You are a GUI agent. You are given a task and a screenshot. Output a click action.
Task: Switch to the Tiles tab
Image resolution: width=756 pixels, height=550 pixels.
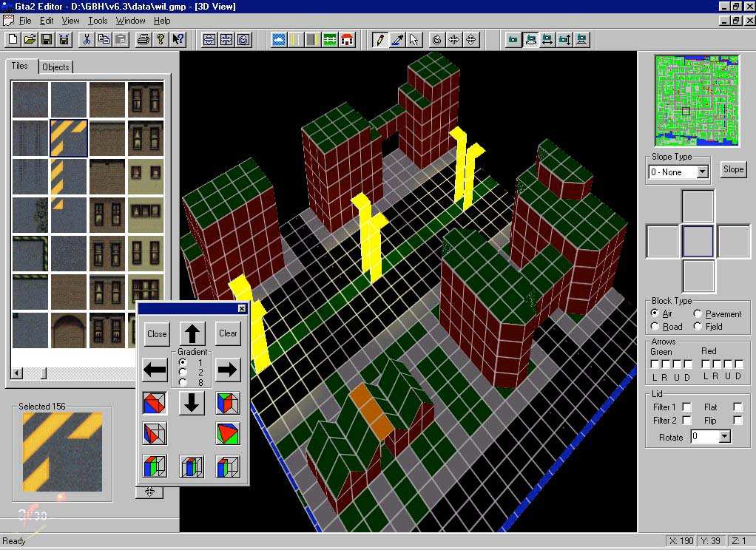pos(20,66)
